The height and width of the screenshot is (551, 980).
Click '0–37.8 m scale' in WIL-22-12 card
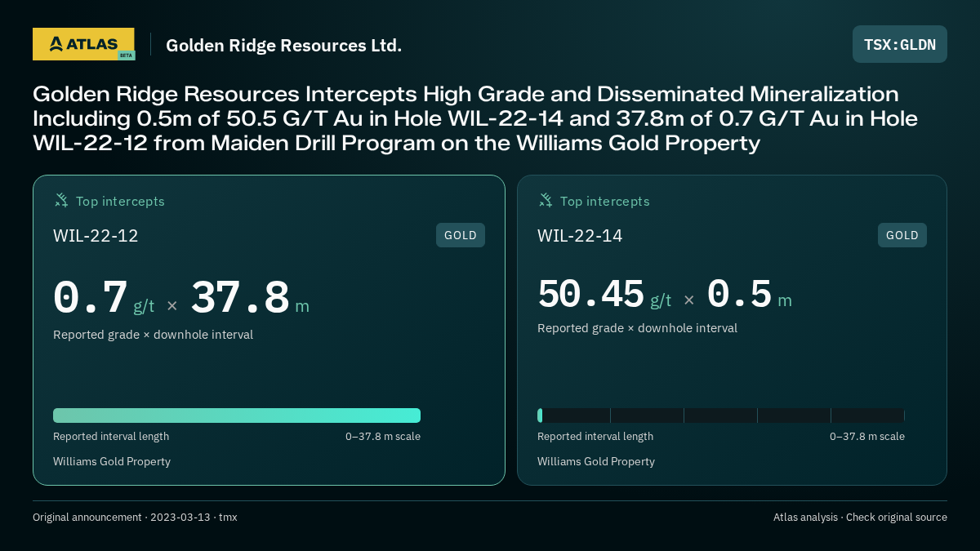[x=383, y=437]
